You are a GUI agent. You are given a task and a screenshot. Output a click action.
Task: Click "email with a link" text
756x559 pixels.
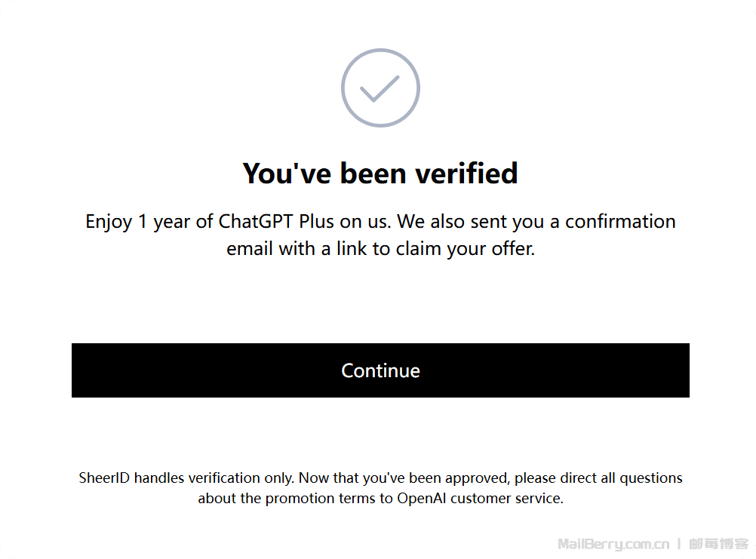[x=290, y=249]
